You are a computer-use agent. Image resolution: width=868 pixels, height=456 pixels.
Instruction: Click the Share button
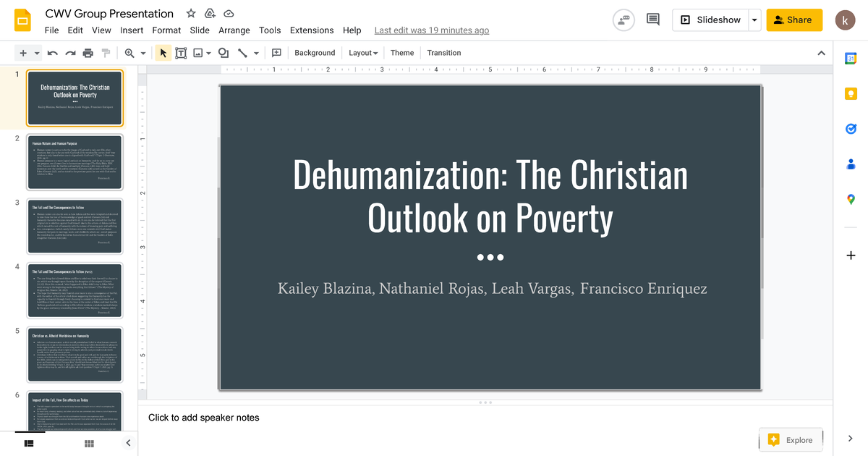pos(794,20)
